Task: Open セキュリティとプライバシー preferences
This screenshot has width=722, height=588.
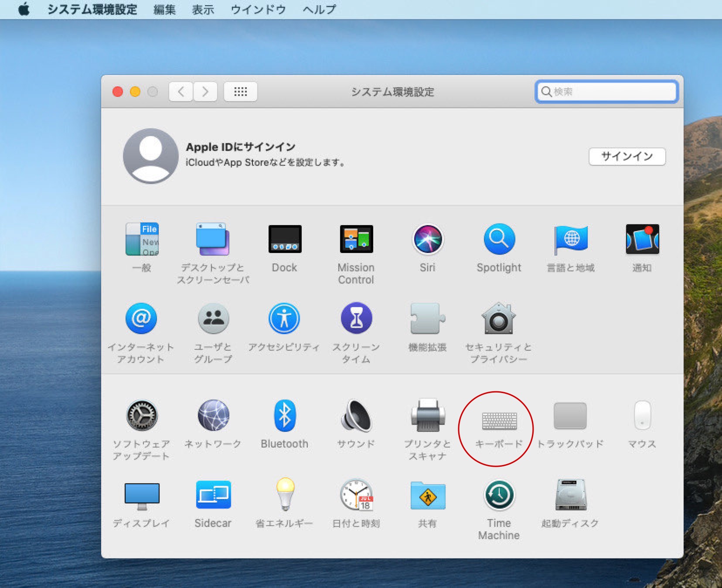Action: tap(499, 318)
